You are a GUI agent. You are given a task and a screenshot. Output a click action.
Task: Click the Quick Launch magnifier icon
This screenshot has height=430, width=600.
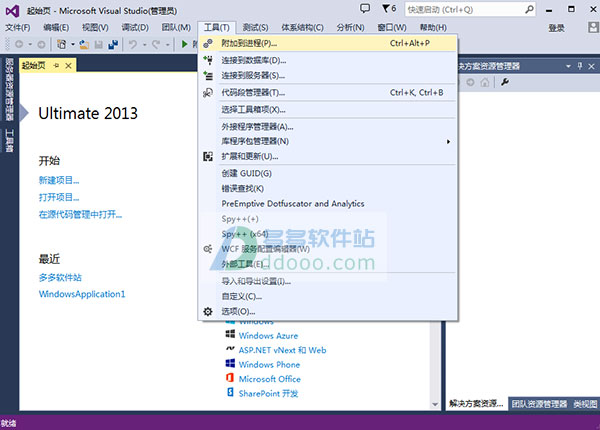(x=529, y=9)
